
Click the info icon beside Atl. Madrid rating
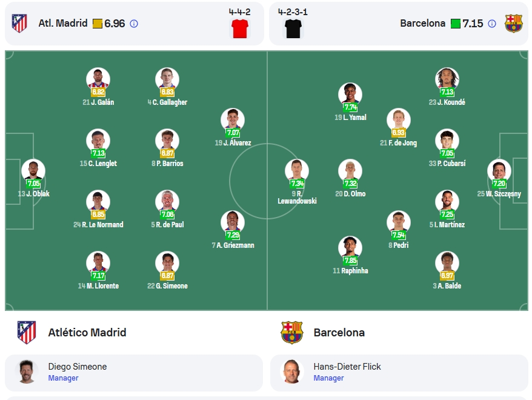point(134,24)
